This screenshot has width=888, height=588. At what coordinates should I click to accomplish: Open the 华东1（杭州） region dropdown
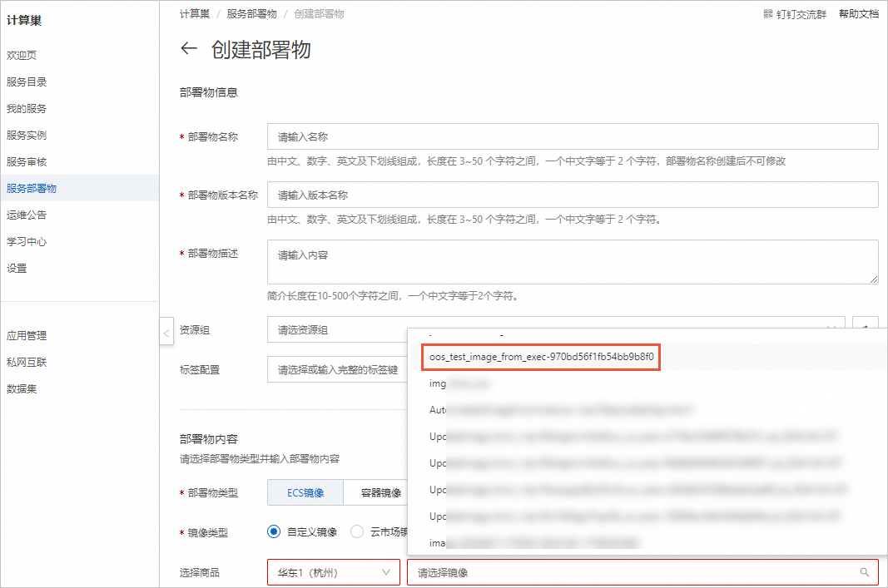click(333, 572)
